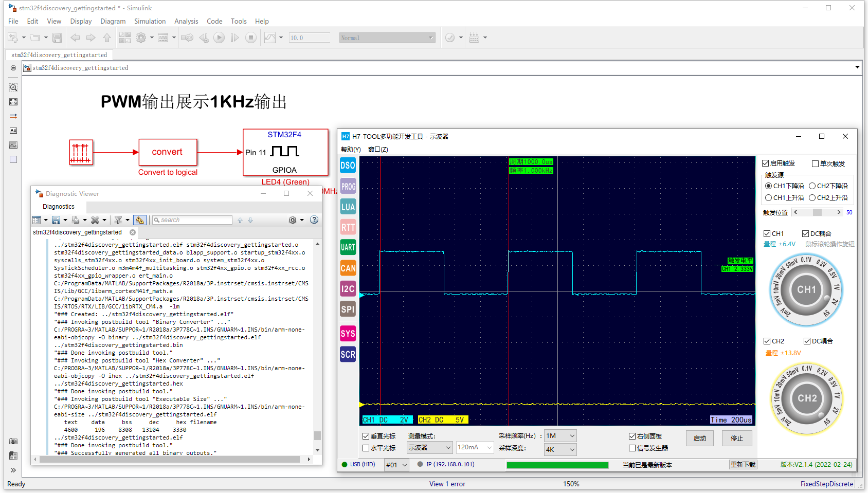Toggle the CH1 channel checkbox
868x493 pixels.
(x=767, y=233)
